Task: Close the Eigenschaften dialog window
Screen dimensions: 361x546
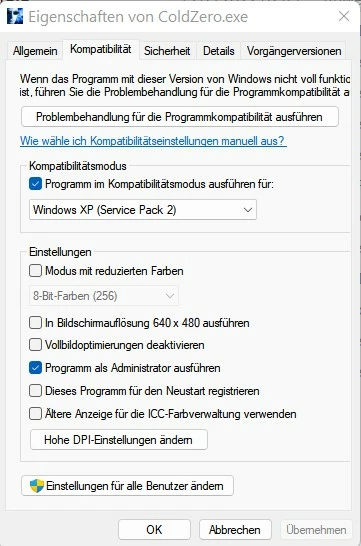Action: [344, 16]
